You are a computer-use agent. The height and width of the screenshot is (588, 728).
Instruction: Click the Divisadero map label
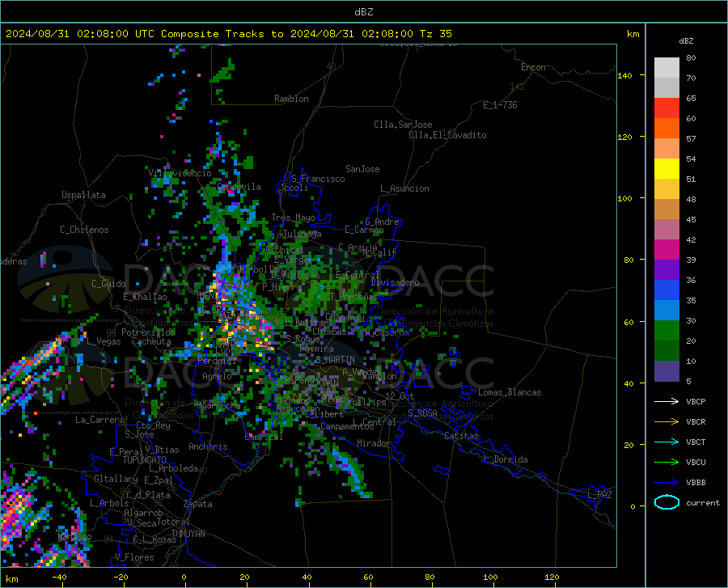pyautogui.click(x=395, y=282)
